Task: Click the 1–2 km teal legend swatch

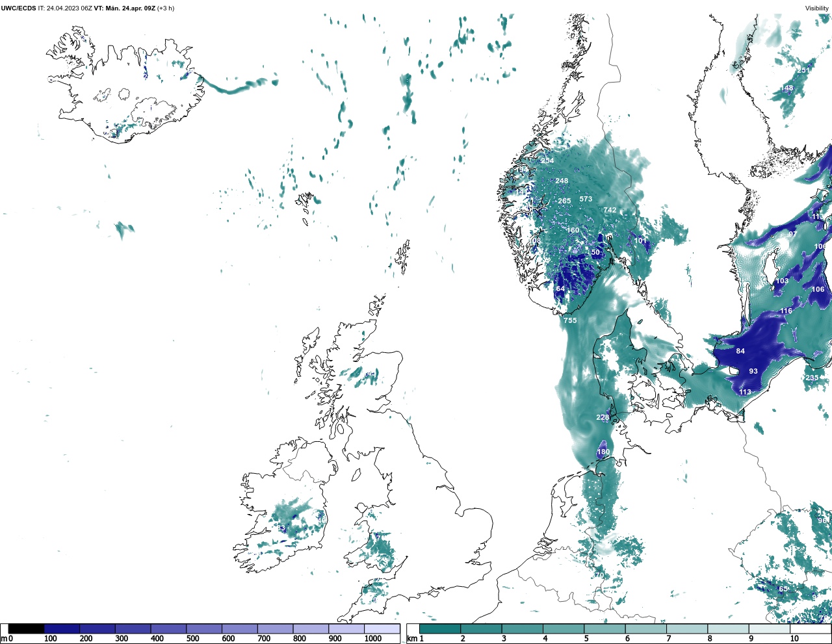Action: [x=440, y=629]
